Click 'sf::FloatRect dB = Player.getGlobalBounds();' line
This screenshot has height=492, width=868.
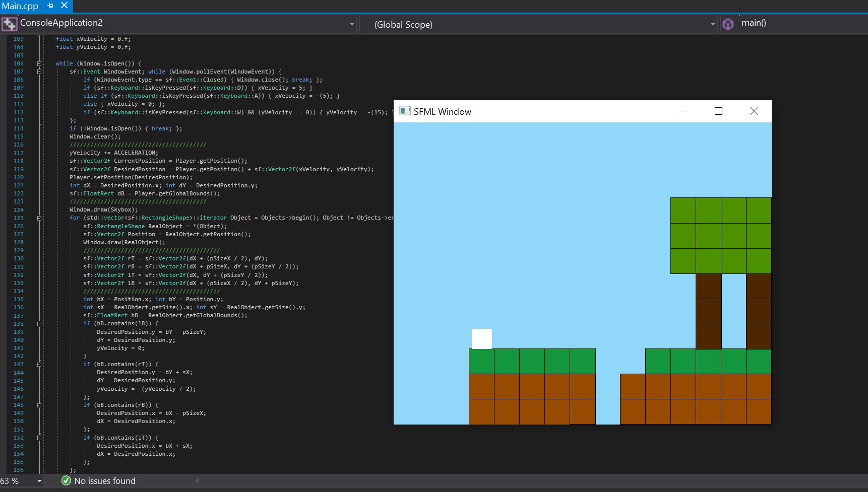coord(145,193)
